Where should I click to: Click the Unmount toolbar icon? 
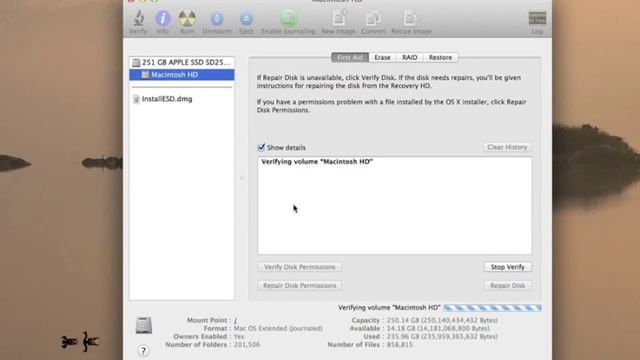coord(217,22)
